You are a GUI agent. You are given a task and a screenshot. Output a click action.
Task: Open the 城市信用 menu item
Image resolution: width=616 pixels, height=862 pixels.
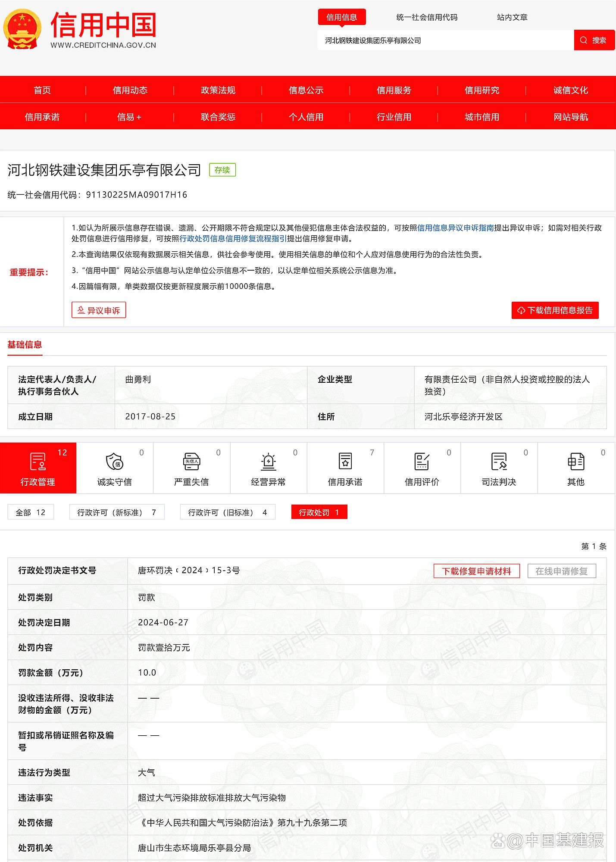[x=482, y=117]
